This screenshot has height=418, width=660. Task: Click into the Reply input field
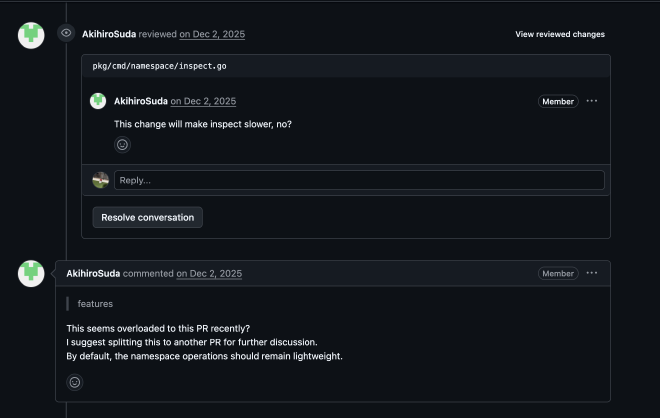(x=359, y=180)
